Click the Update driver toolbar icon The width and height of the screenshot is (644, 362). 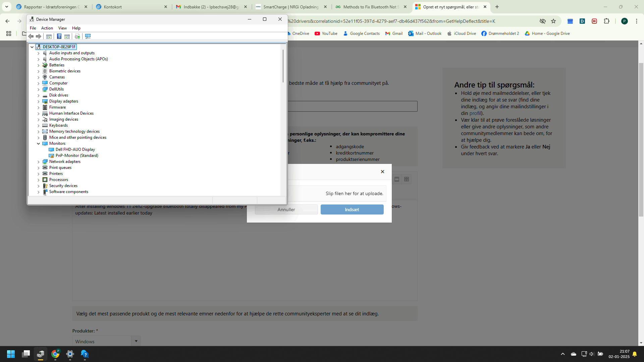point(77,36)
